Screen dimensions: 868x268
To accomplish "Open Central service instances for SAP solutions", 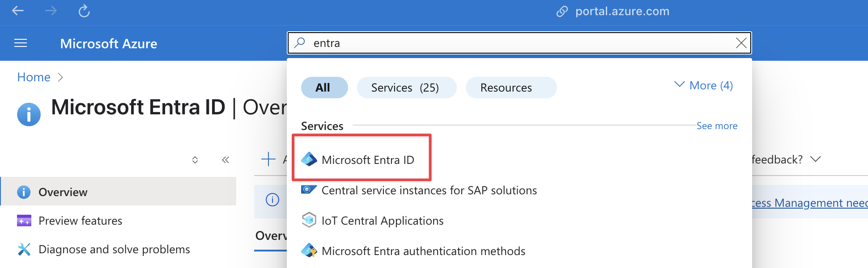I will (x=429, y=190).
